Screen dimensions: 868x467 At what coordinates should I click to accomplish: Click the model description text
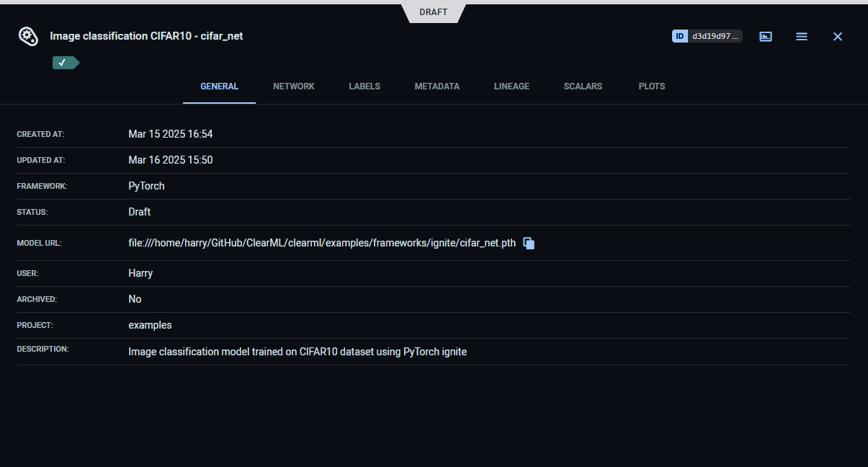pyautogui.click(x=297, y=352)
